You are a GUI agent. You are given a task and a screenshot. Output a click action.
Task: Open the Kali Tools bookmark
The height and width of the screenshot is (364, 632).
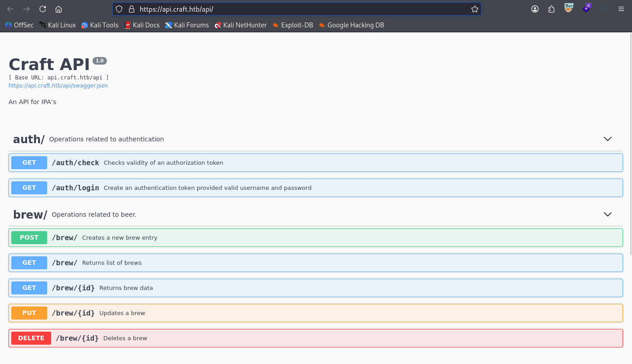coord(100,25)
